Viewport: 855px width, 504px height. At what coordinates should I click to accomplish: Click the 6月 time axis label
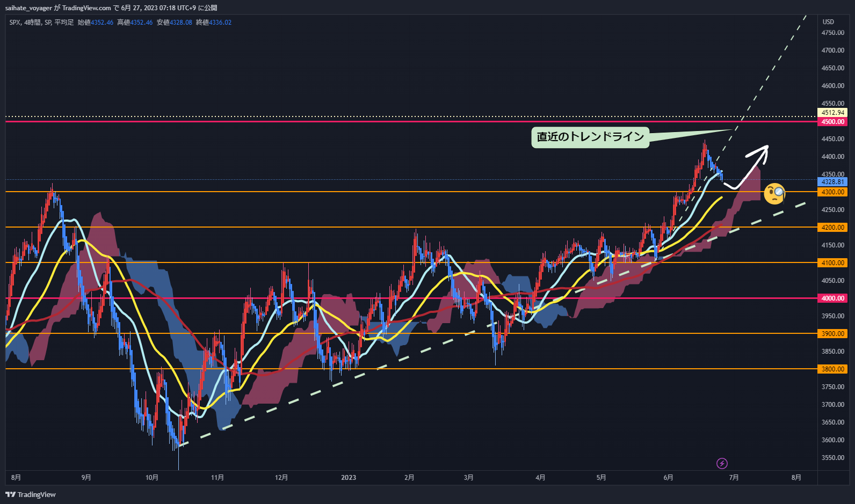tap(668, 478)
